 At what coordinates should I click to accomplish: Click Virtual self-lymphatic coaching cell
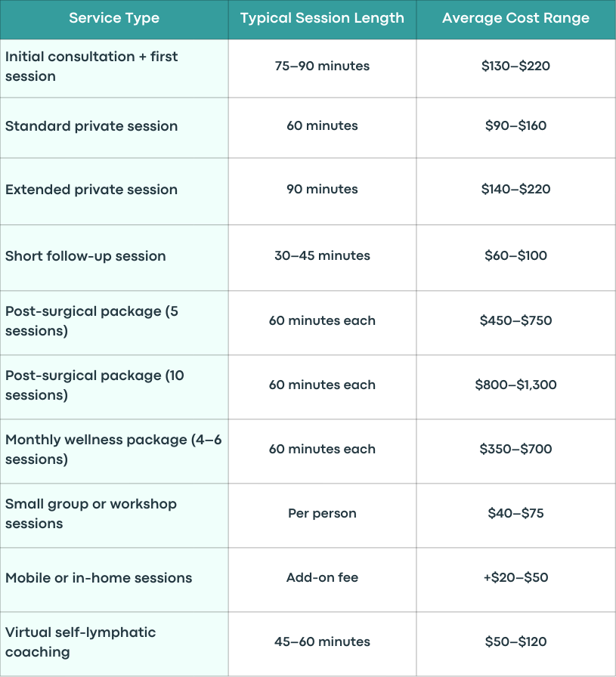pos(114,644)
